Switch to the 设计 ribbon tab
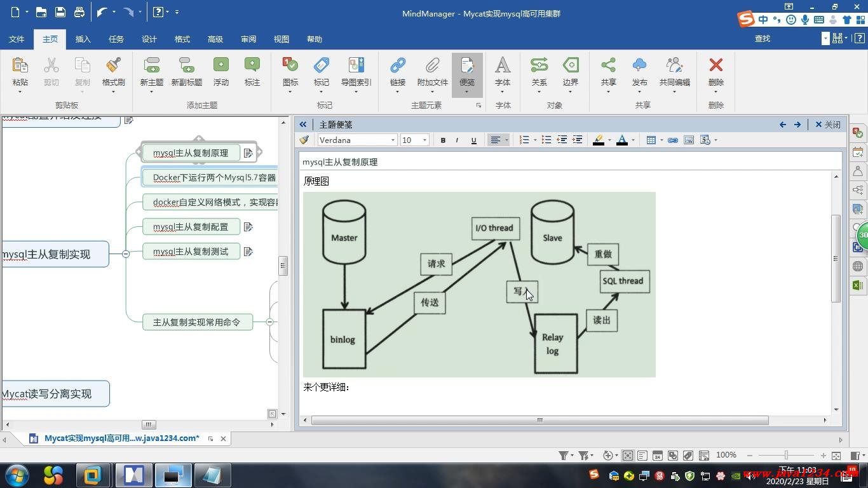 (x=149, y=39)
